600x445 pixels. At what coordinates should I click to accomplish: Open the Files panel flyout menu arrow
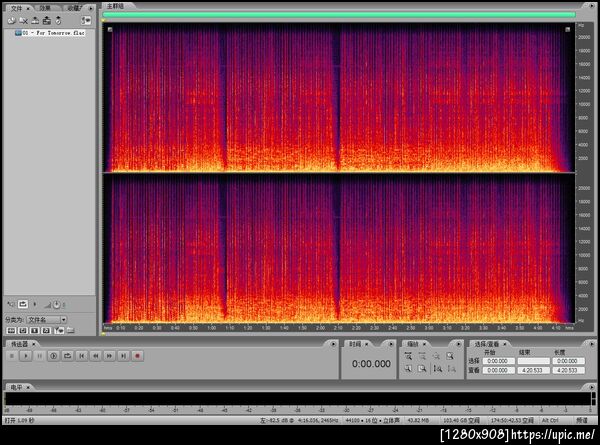click(91, 8)
